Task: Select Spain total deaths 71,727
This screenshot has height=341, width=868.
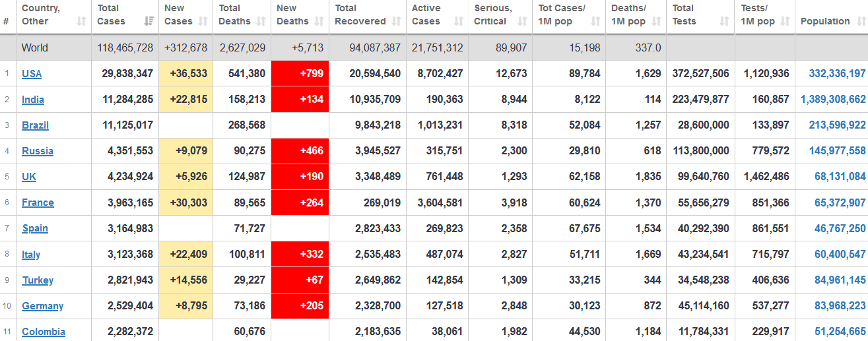Action: click(248, 228)
